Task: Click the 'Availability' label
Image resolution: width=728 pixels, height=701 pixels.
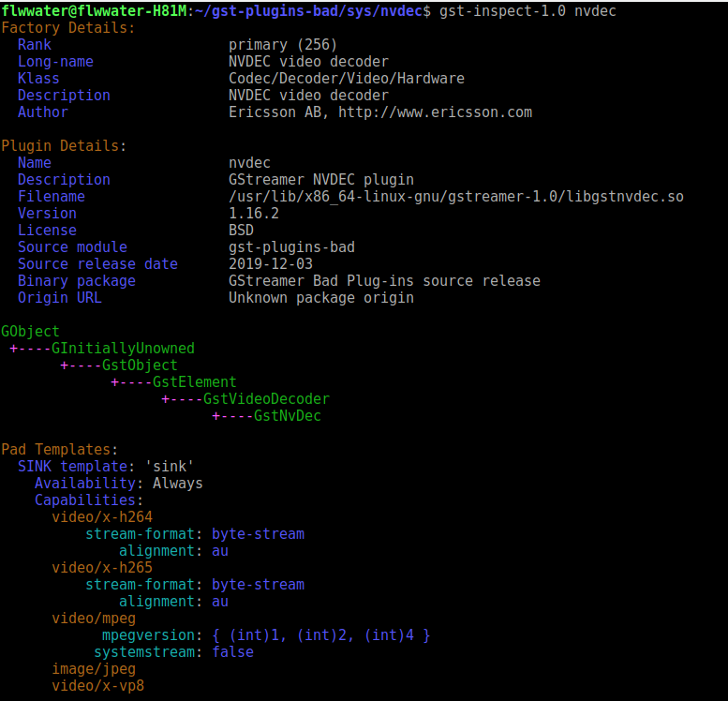Action: pyautogui.click(x=85, y=484)
